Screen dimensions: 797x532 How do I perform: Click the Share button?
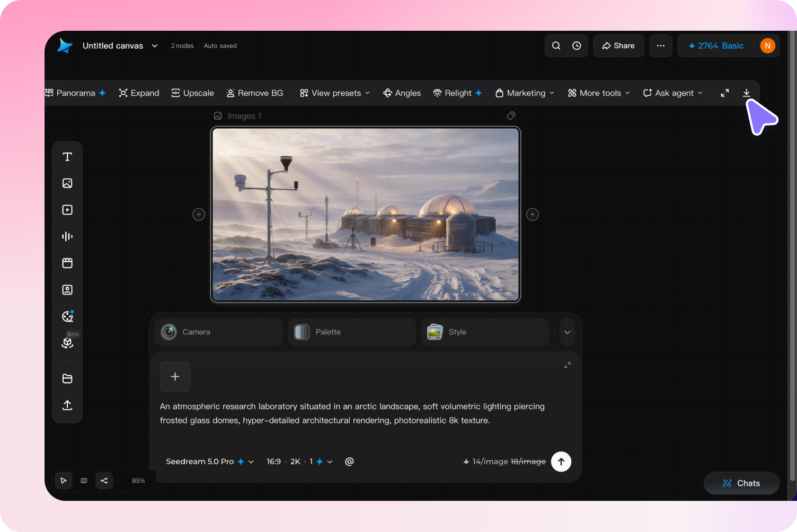618,46
